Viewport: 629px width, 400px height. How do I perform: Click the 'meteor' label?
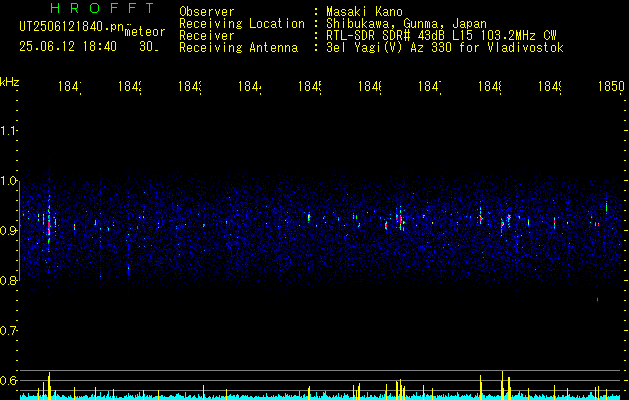click(145, 32)
